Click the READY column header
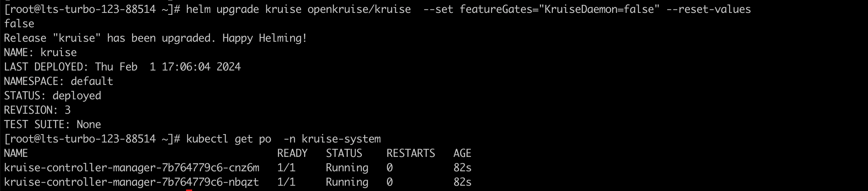 point(292,153)
